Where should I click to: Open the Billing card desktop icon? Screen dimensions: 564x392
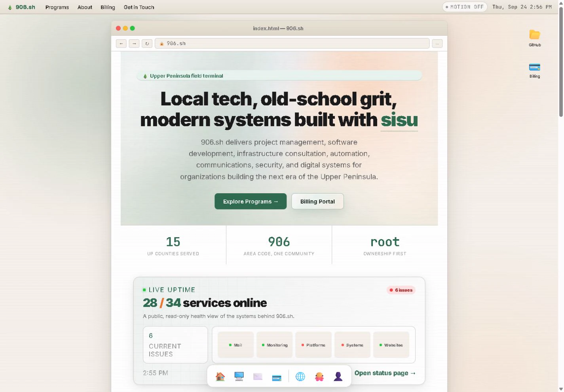tap(535, 70)
